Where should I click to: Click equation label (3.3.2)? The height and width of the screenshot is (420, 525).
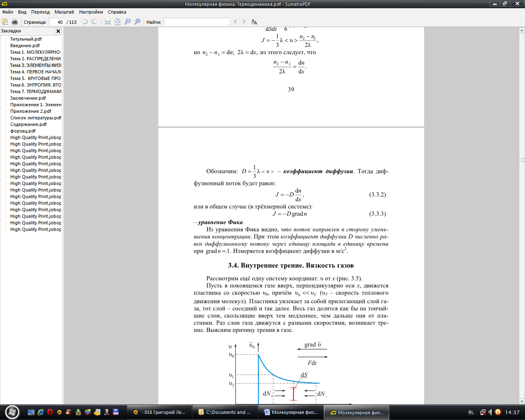tap(377, 194)
